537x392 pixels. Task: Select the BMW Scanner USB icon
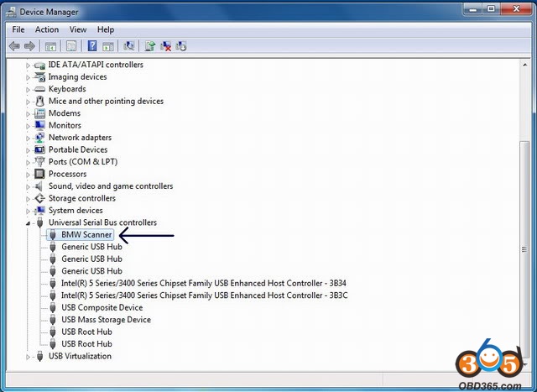pos(52,235)
